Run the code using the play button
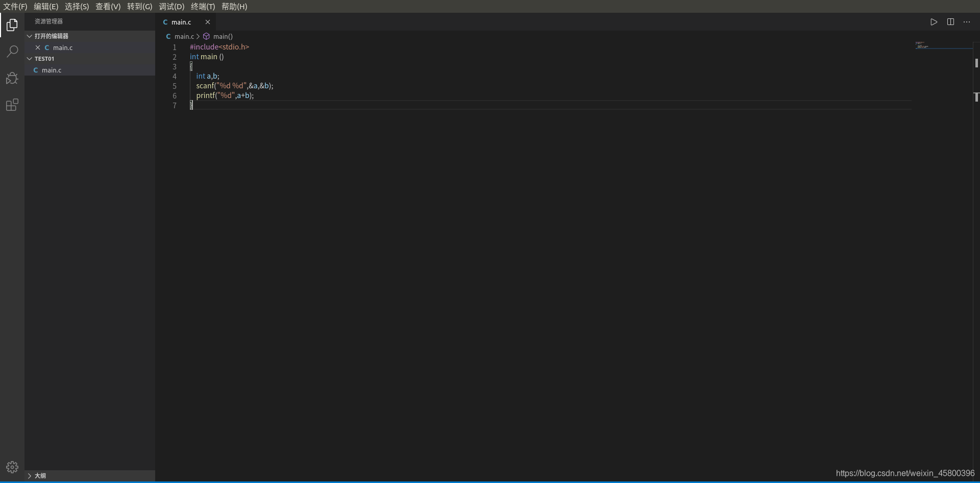Viewport: 980px width, 483px height. [x=934, y=22]
